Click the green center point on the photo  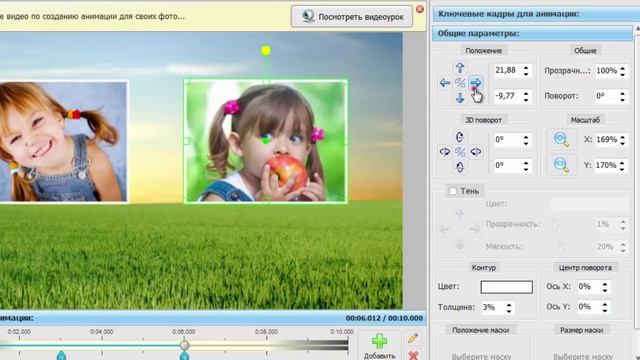tap(266, 141)
